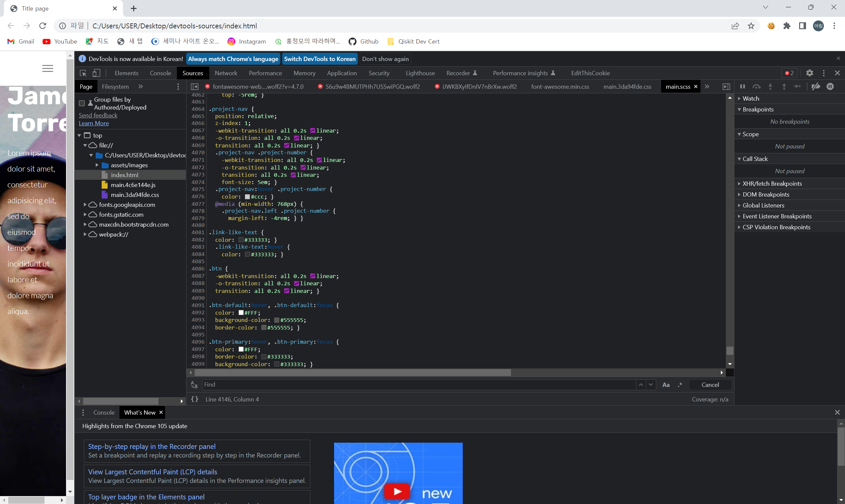Open the Chrome extensions puzzle icon

(787, 26)
